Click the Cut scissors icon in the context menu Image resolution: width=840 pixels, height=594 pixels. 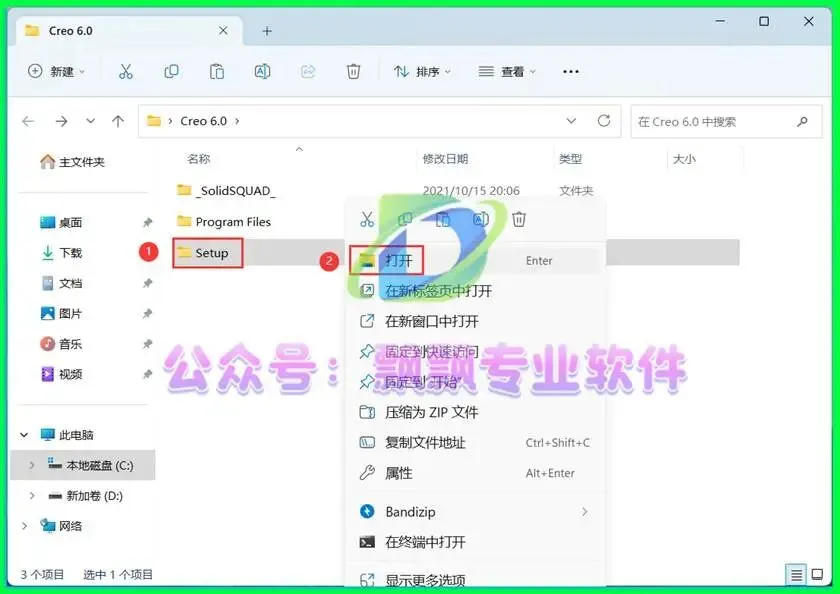(367, 219)
